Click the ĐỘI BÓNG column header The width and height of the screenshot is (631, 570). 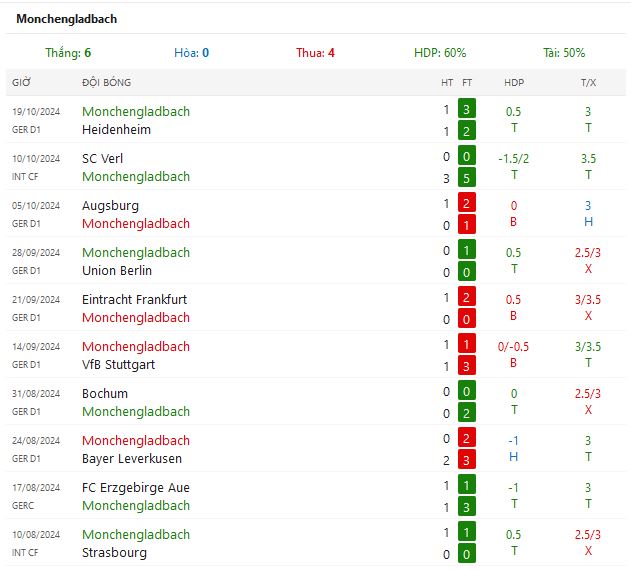click(x=107, y=83)
